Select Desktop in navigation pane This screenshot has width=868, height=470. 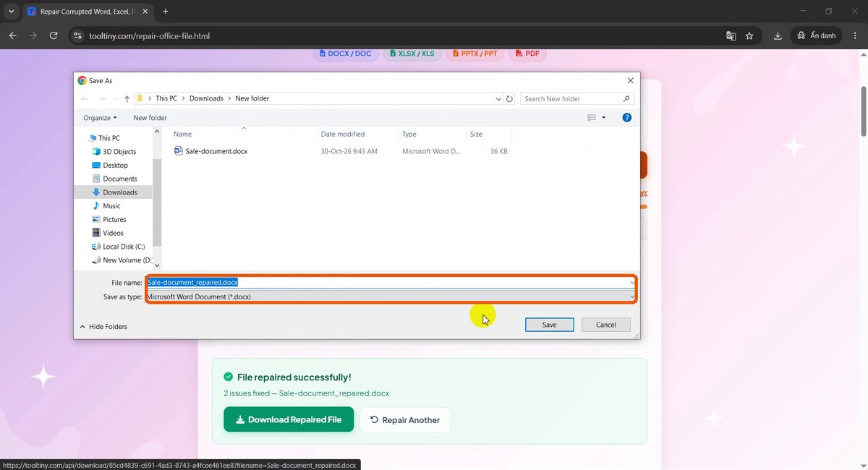tap(115, 165)
